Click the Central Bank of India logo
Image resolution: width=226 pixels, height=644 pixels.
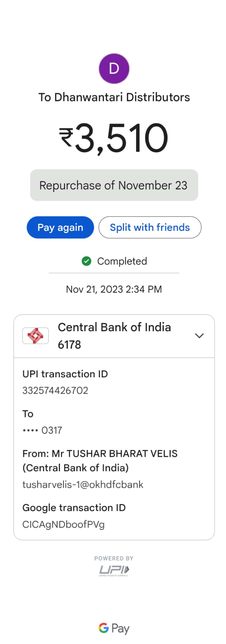35,336
